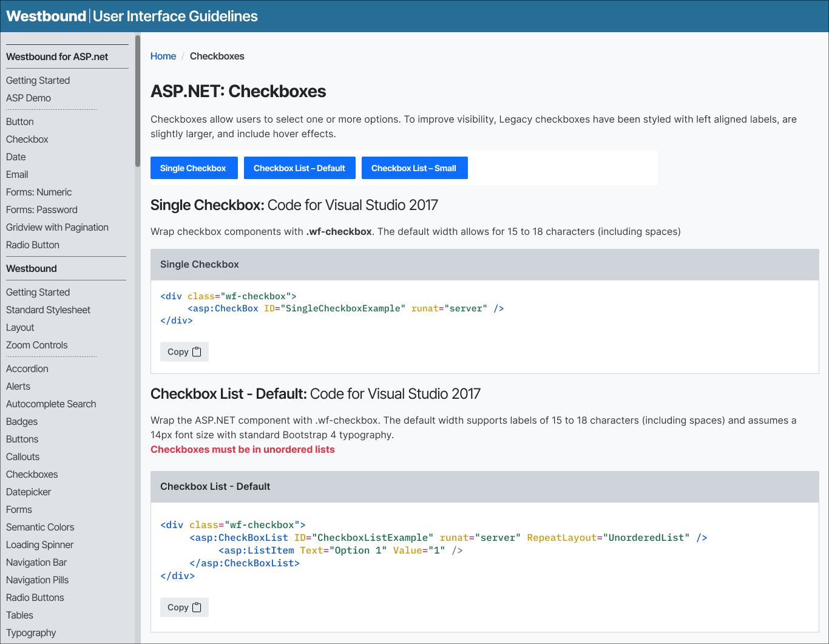Open Semantic Colors page
829x644 pixels.
pyautogui.click(x=40, y=527)
